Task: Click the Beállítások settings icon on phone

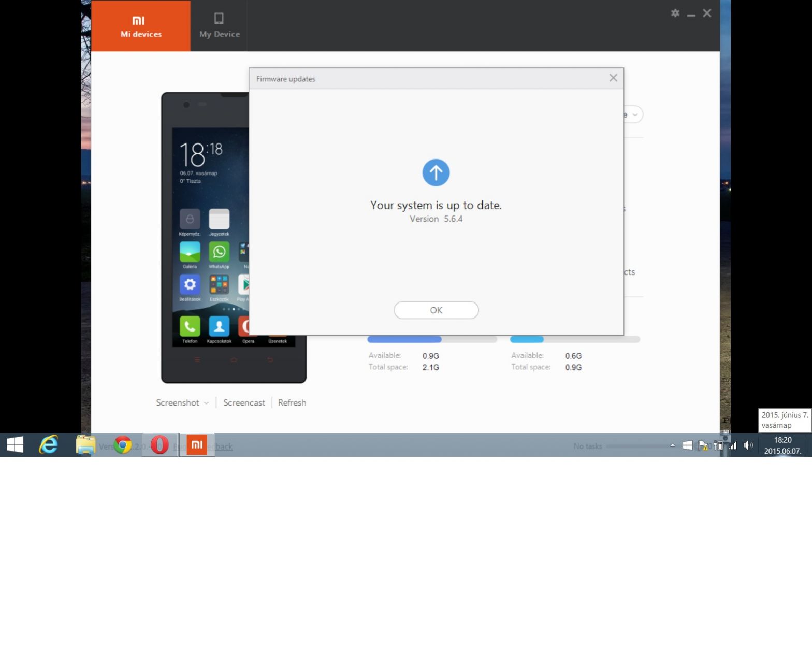Action: (x=190, y=284)
